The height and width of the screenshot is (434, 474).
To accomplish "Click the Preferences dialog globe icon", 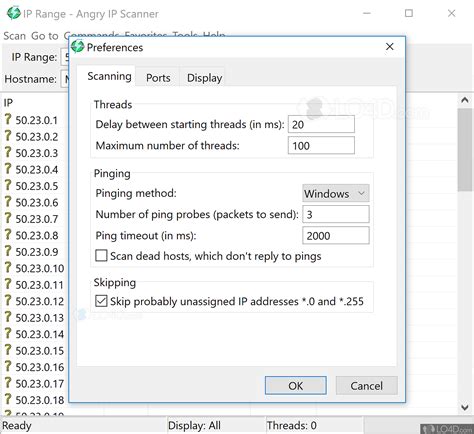I will pos(78,47).
